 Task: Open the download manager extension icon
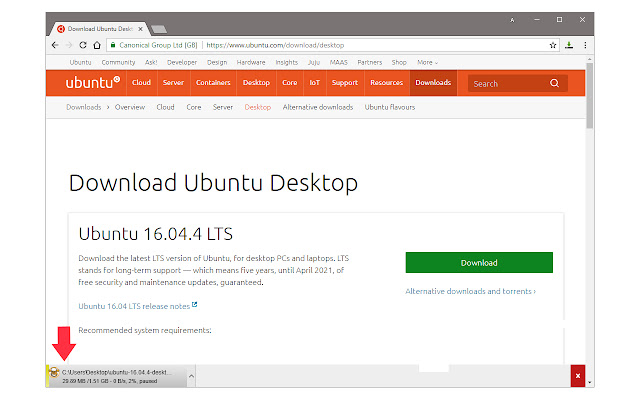coord(569,45)
